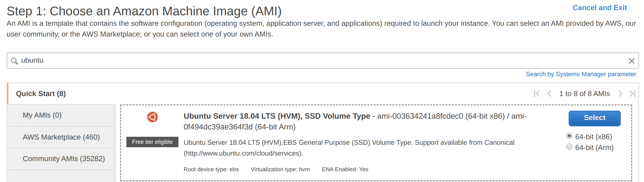This screenshot has height=182, width=644.
Task: Click '1 to 8 of 8 AMIs' text
Action: [x=584, y=94]
